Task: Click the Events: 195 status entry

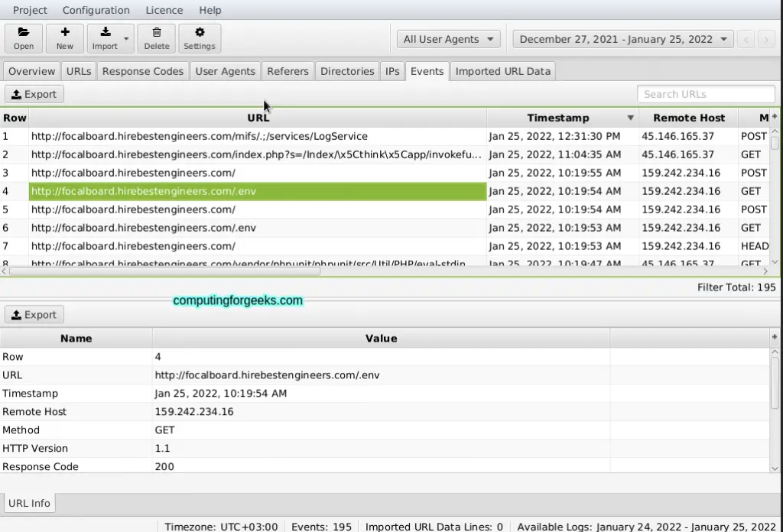Action: click(x=321, y=527)
